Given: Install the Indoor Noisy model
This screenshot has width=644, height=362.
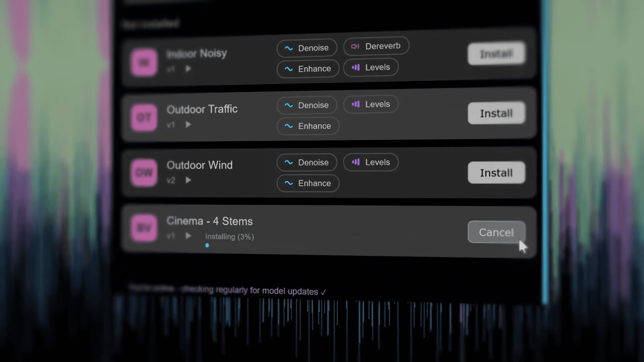Looking at the screenshot, I should coord(496,54).
